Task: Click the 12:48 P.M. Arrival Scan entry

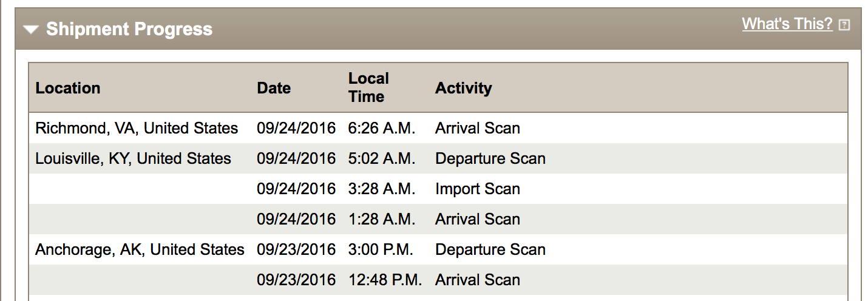Action: tap(478, 280)
